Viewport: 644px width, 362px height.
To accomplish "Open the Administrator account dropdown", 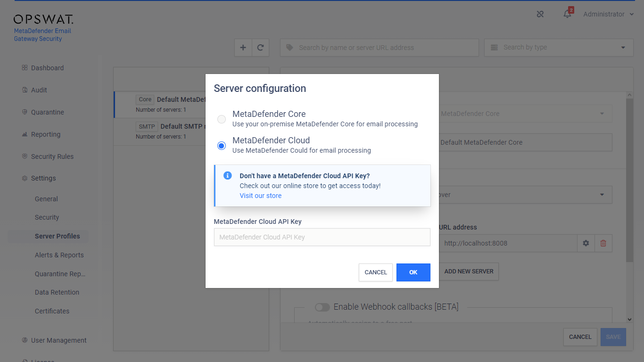I will [609, 14].
